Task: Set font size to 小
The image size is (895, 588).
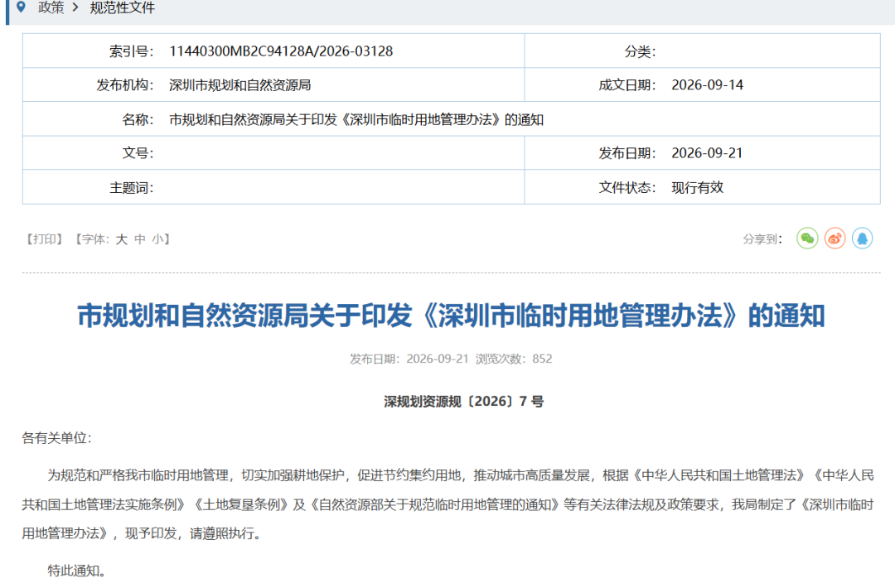Action: (157, 239)
